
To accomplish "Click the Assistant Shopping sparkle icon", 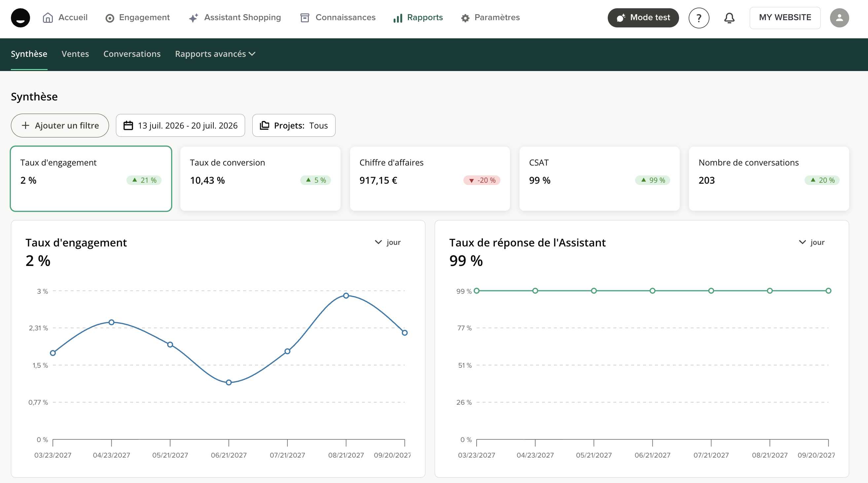I will pyautogui.click(x=194, y=18).
